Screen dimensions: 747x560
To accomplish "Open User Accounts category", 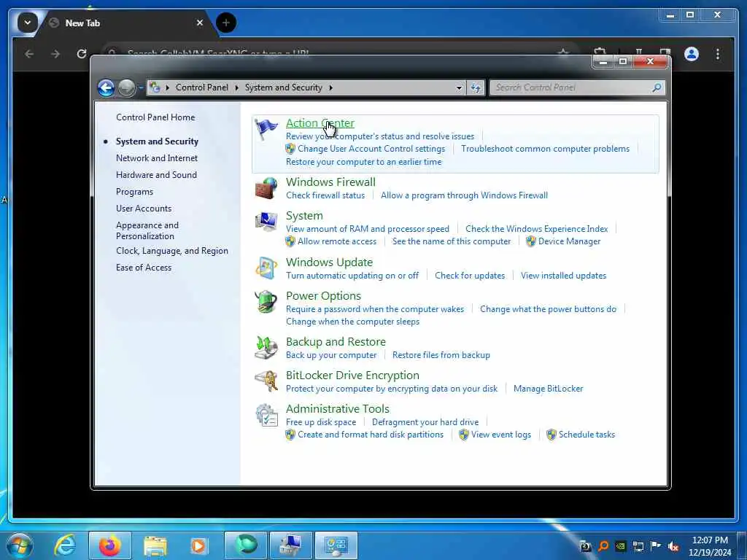I will pos(144,208).
